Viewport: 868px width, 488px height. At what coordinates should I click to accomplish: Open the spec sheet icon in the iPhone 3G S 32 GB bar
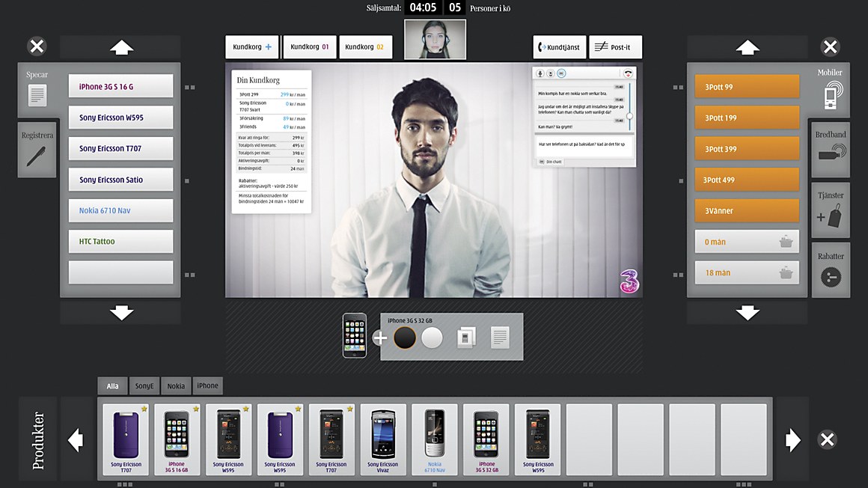tap(500, 338)
